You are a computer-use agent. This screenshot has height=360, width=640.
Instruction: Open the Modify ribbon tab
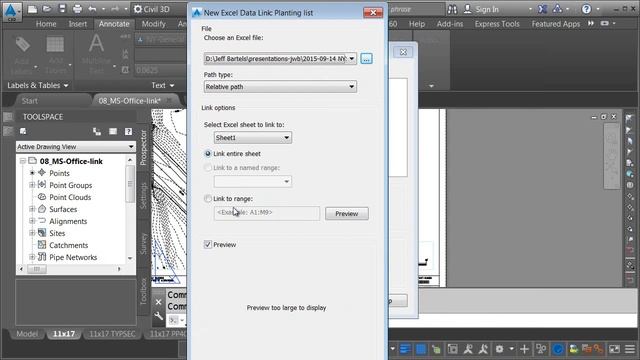pos(153,24)
